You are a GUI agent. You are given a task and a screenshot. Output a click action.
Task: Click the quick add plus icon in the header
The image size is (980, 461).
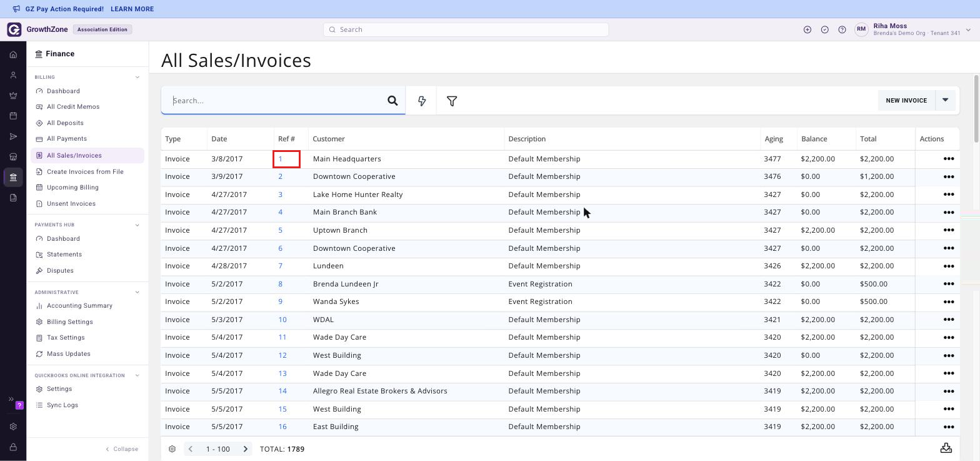(807, 29)
